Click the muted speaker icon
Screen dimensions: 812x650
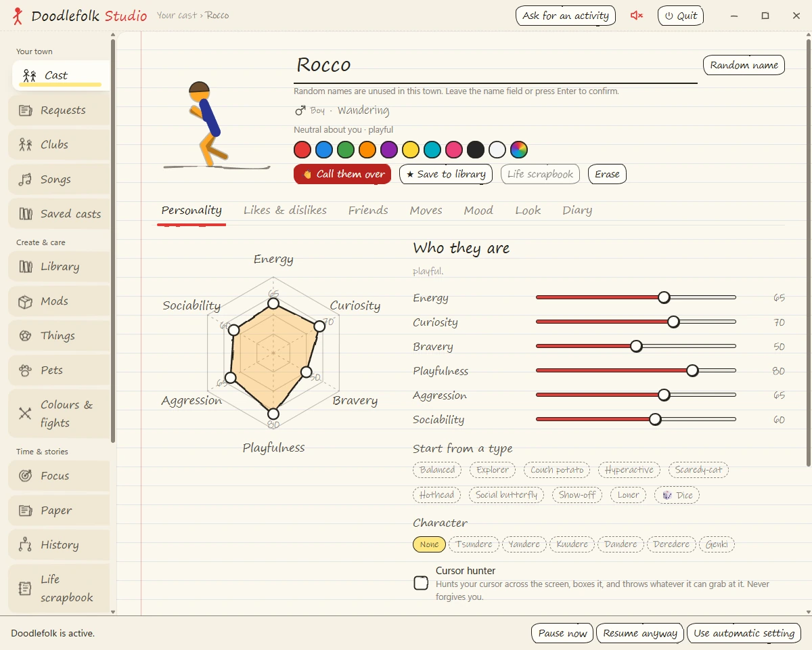[x=637, y=16]
